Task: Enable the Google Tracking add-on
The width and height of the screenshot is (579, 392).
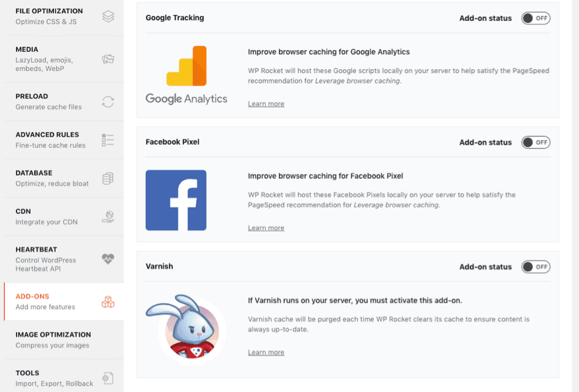Action: [x=536, y=18]
